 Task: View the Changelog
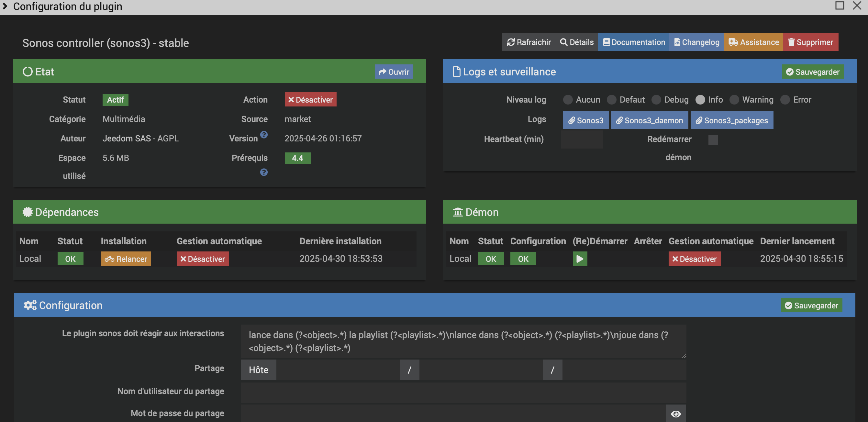(x=696, y=42)
